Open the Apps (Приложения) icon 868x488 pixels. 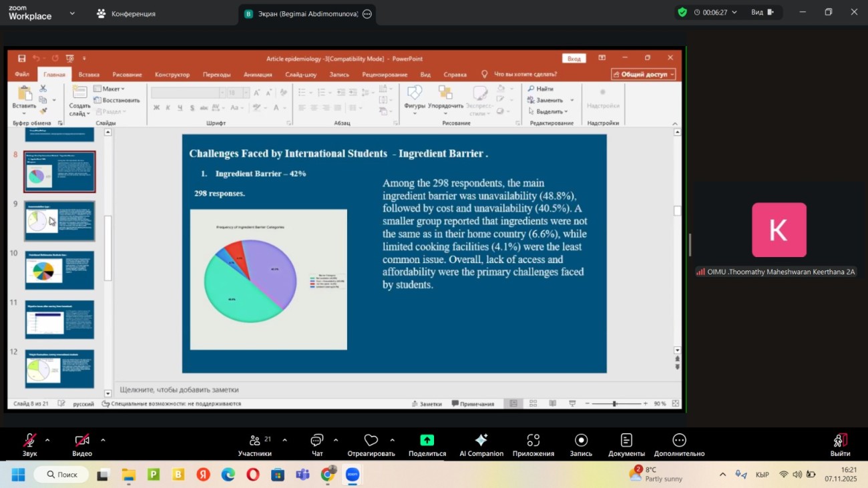(533, 441)
